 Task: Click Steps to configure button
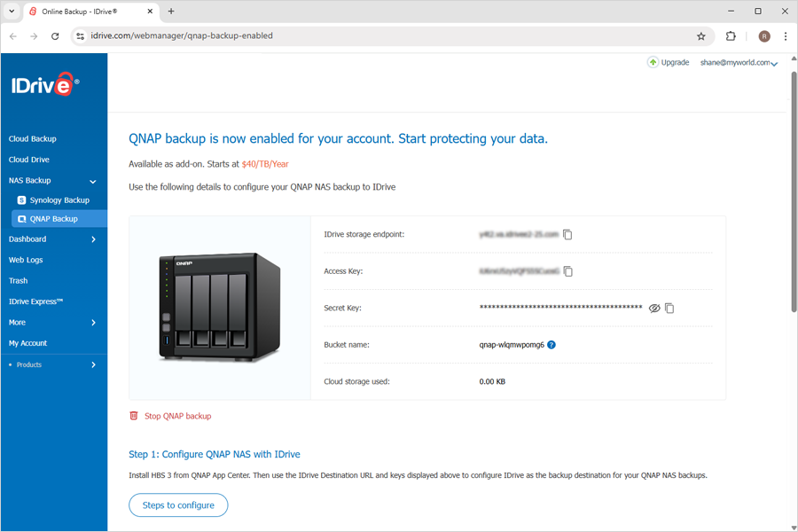tap(178, 505)
